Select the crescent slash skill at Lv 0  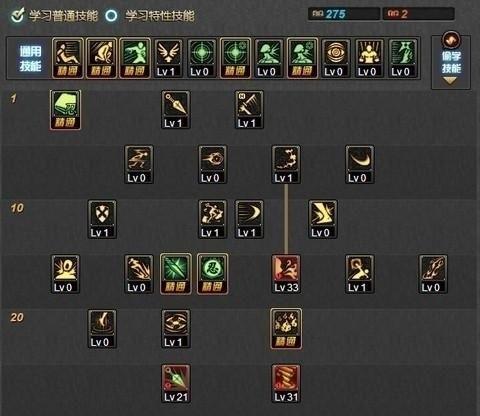(x=360, y=164)
